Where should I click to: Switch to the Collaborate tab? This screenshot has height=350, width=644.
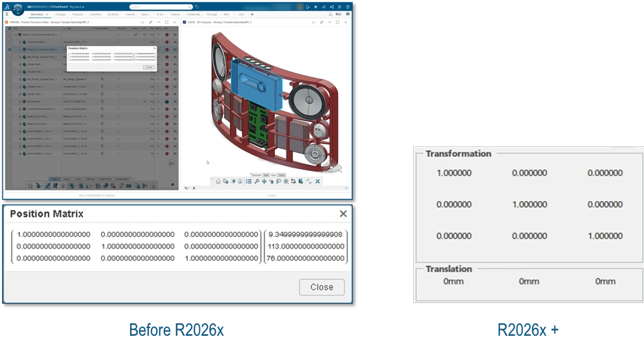193,14
